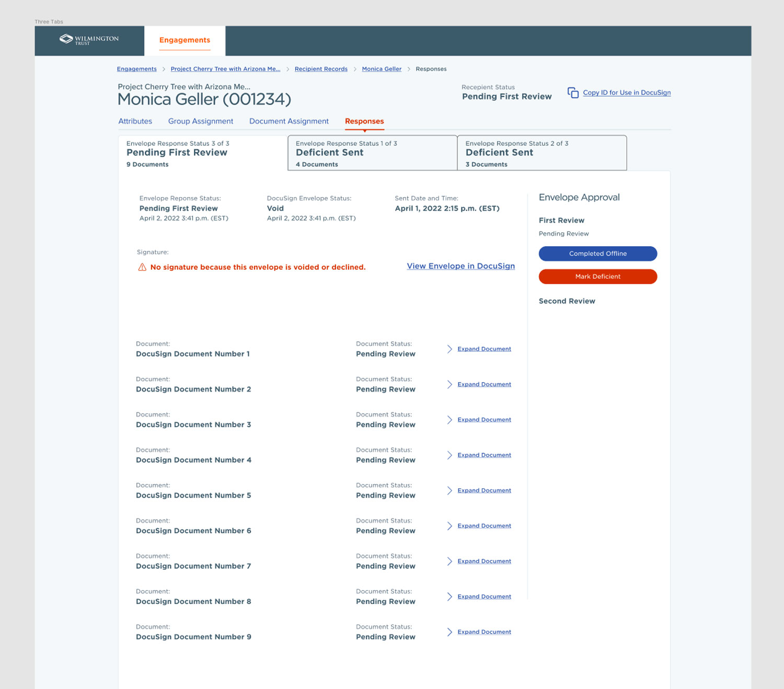The height and width of the screenshot is (689, 784).
Task: Open Recipient Records breadcrumb link
Action: (x=321, y=69)
